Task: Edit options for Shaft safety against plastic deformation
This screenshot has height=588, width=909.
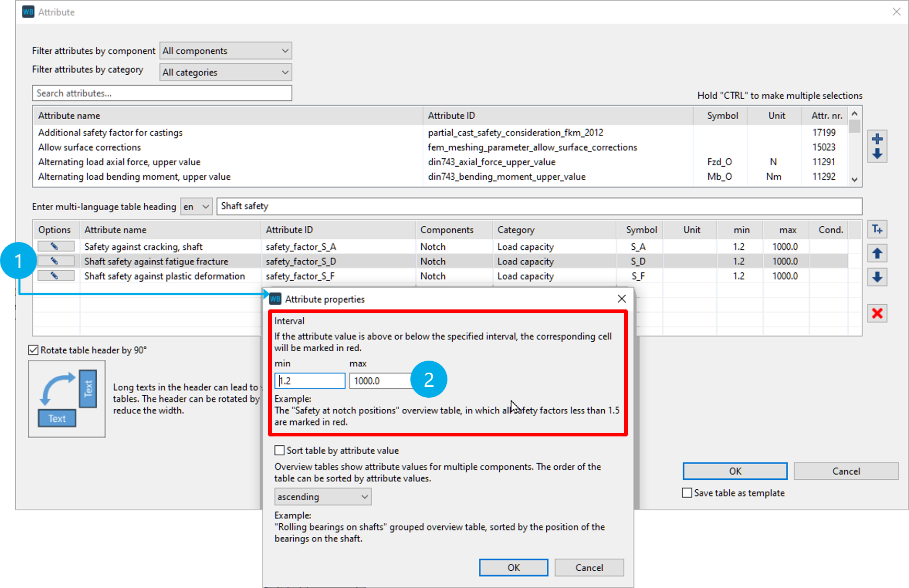Action: pyautogui.click(x=55, y=275)
